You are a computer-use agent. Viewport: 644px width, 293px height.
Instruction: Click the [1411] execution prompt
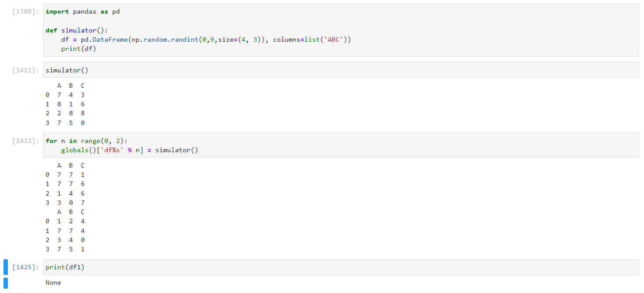26,70
